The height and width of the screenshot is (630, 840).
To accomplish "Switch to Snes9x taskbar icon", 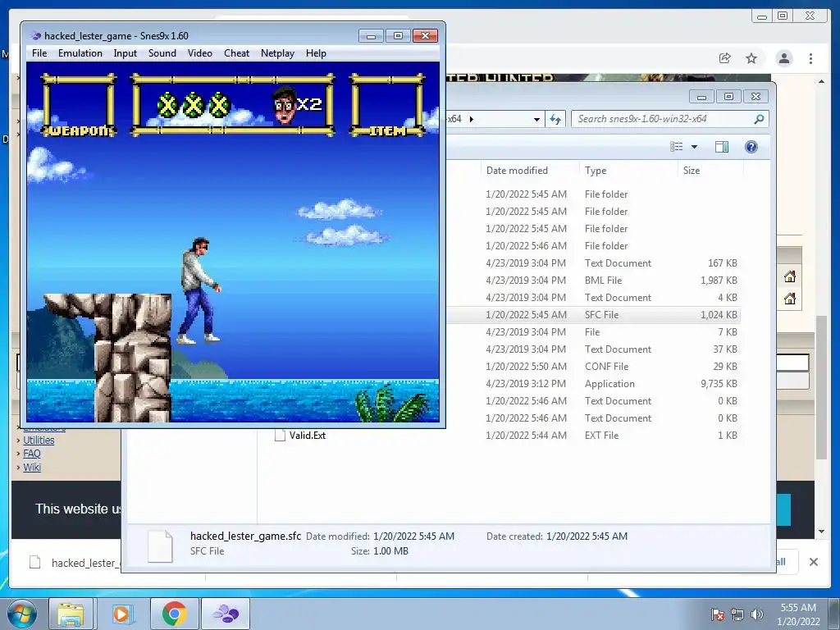I will [x=226, y=614].
